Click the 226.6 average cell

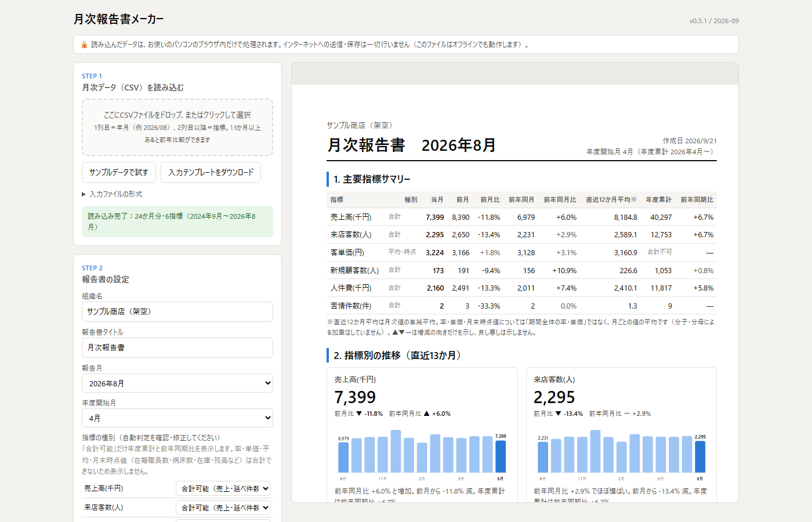click(x=628, y=271)
